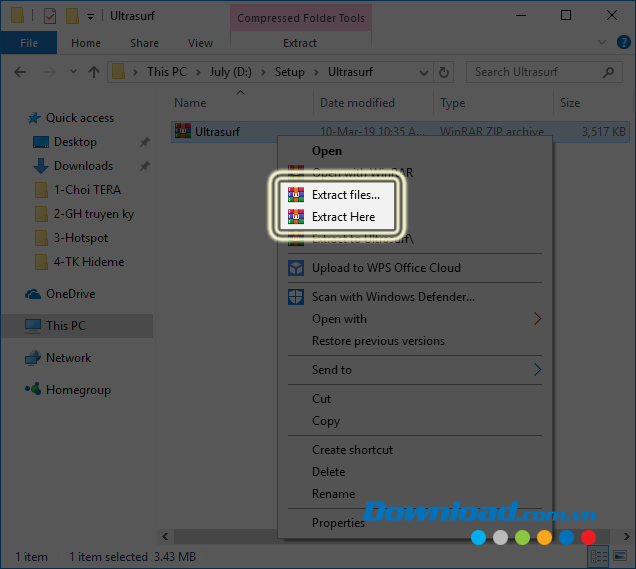This screenshot has width=636, height=569.
Task: Click the Downloads arrow icon in the sidebar
Action: (x=41, y=166)
